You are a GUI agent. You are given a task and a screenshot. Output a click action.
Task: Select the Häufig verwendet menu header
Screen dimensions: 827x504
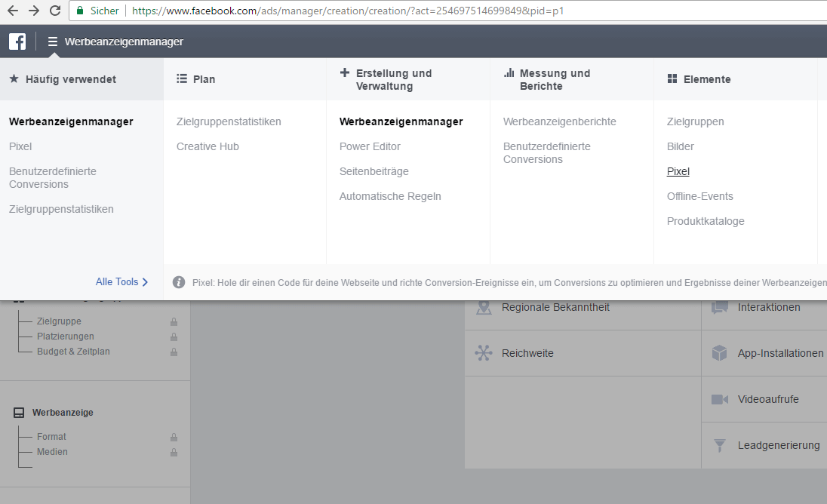[x=81, y=79]
